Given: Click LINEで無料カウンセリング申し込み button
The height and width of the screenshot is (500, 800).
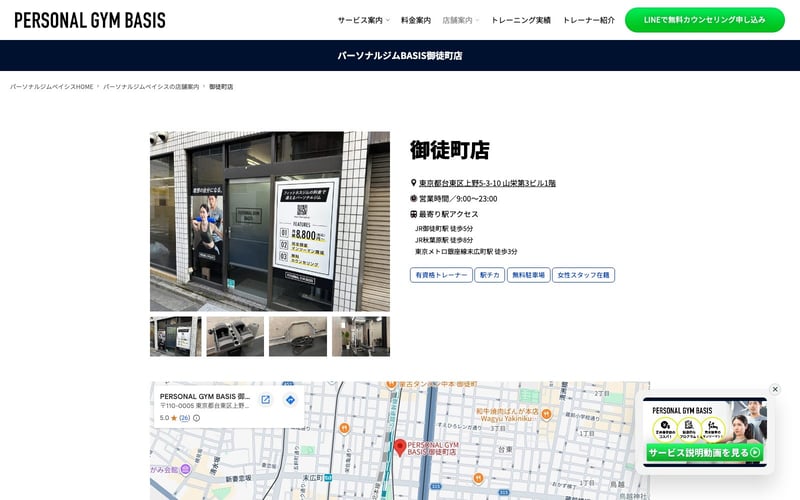Looking at the screenshot, I should [x=705, y=20].
